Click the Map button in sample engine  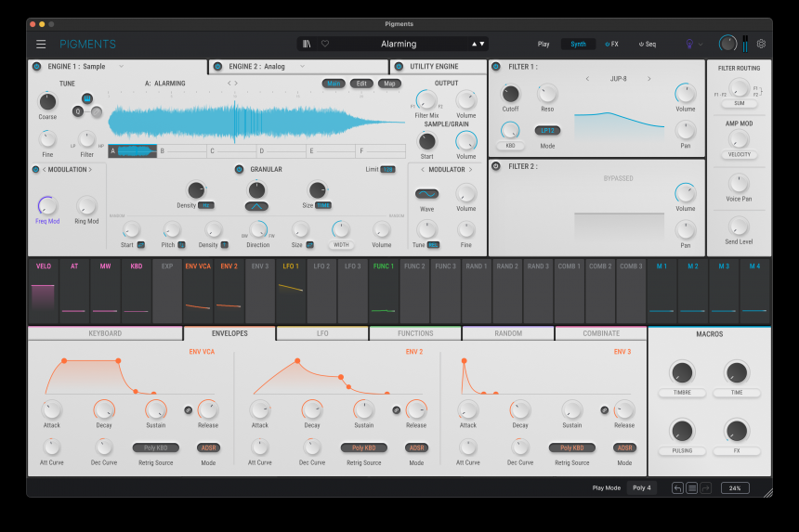coord(388,84)
